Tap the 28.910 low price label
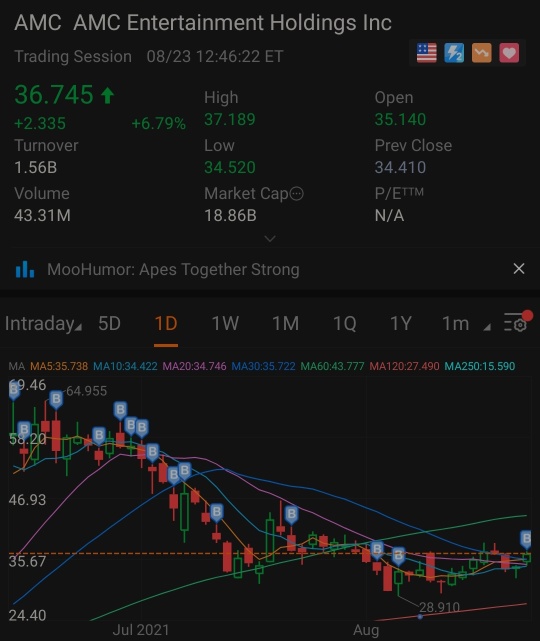Viewport: 540px width, 641px height. pos(439,607)
